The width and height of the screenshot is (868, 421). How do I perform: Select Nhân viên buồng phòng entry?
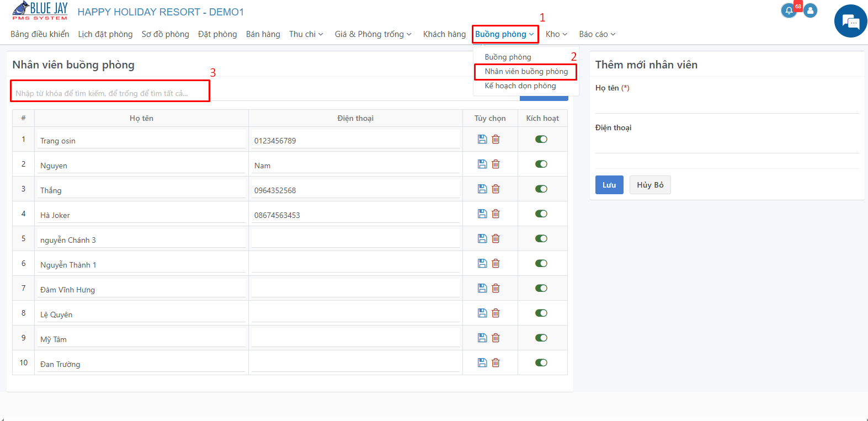click(x=526, y=71)
